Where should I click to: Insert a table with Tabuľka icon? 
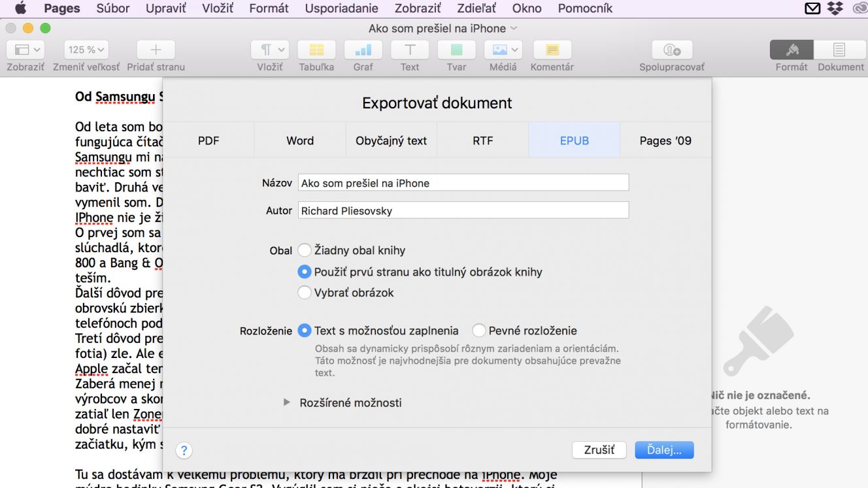316,50
